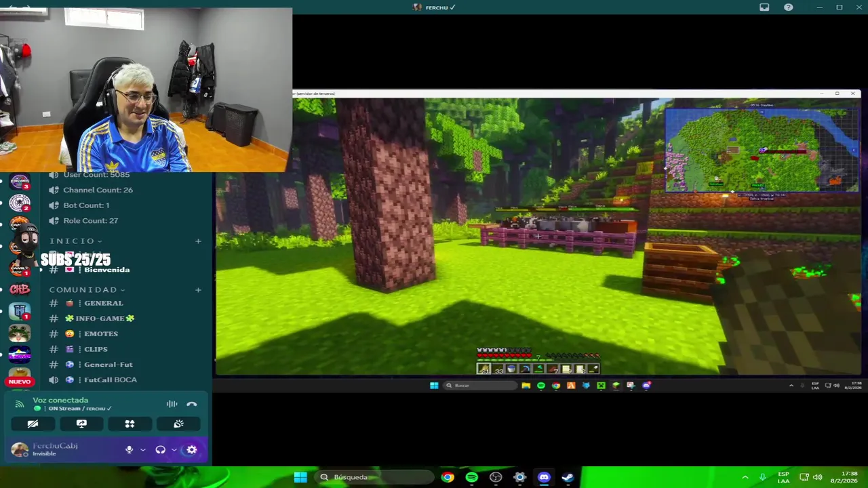The height and width of the screenshot is (488, 868).
Task: Click streamed taskbar Minecraft creeper icon
Action: pos(601,386)
